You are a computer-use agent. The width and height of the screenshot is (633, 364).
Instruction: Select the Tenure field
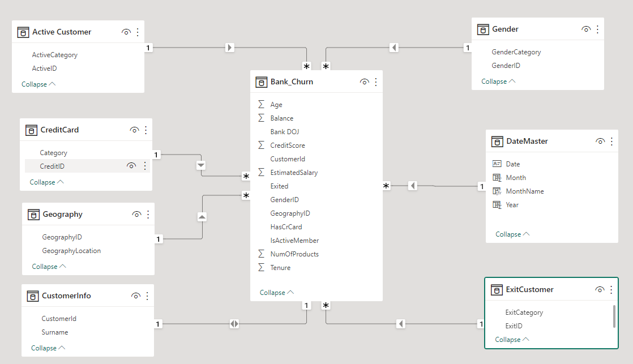pos(281,268)
